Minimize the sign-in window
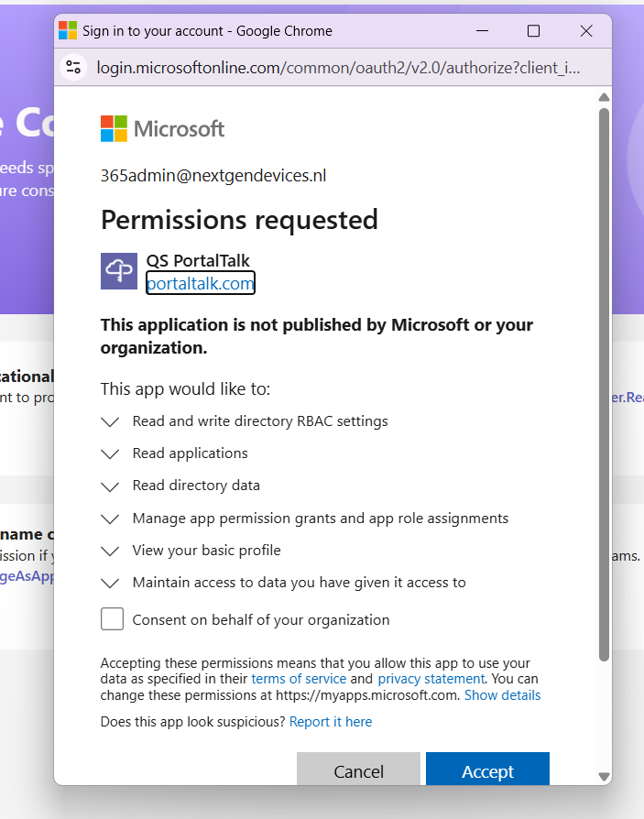The width and height of the screenshot is (644, 819). pos(483,31)
